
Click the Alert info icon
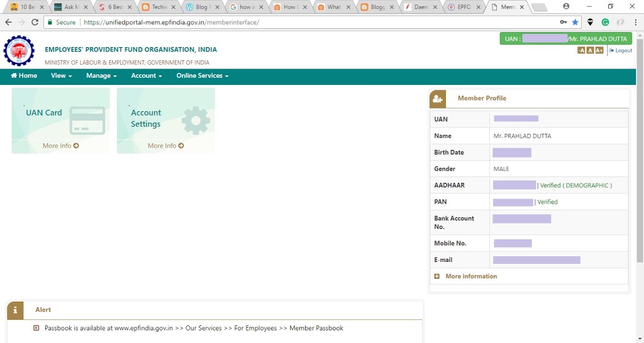coord(15,310)
